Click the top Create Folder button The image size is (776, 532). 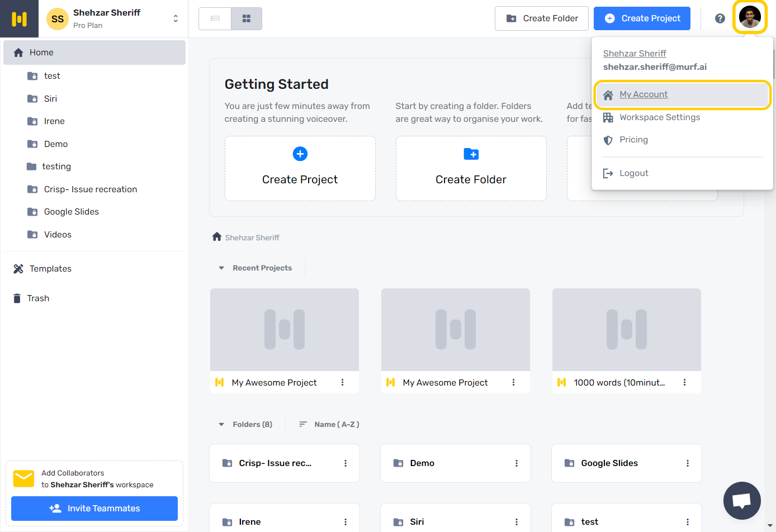(x=542, y=18)
